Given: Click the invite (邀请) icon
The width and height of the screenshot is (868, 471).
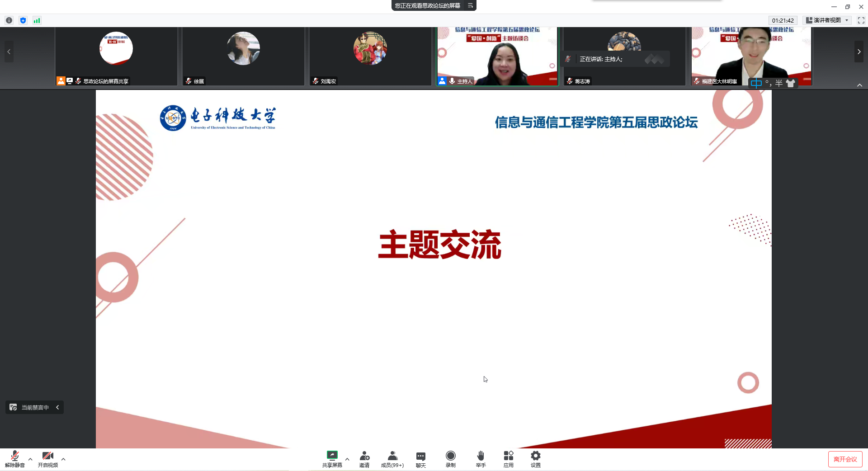Looking at the screenshot, I should point(364,458).
